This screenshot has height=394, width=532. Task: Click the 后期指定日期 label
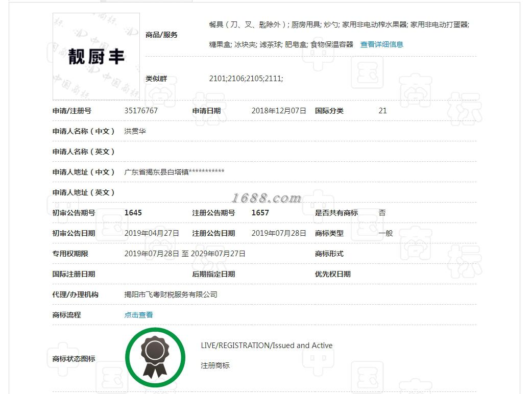213,274
